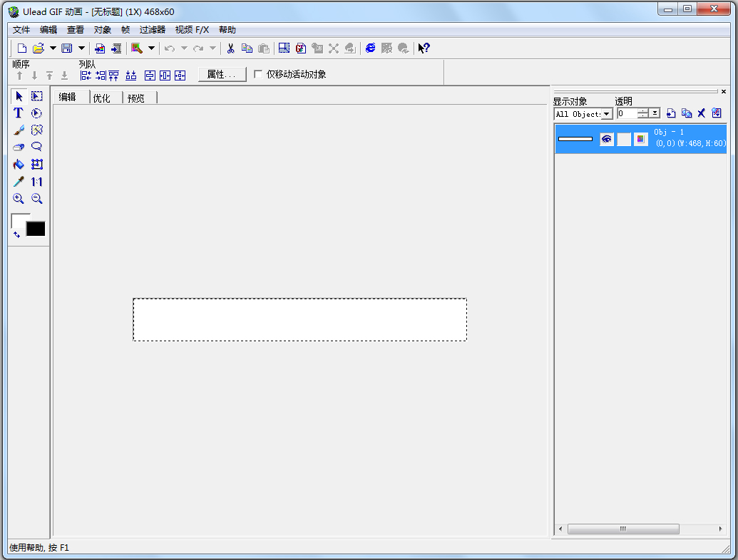Cut selection with the scissors icon
The height and width of the screenshot is (560, 738).
click(x=230, y=48)
